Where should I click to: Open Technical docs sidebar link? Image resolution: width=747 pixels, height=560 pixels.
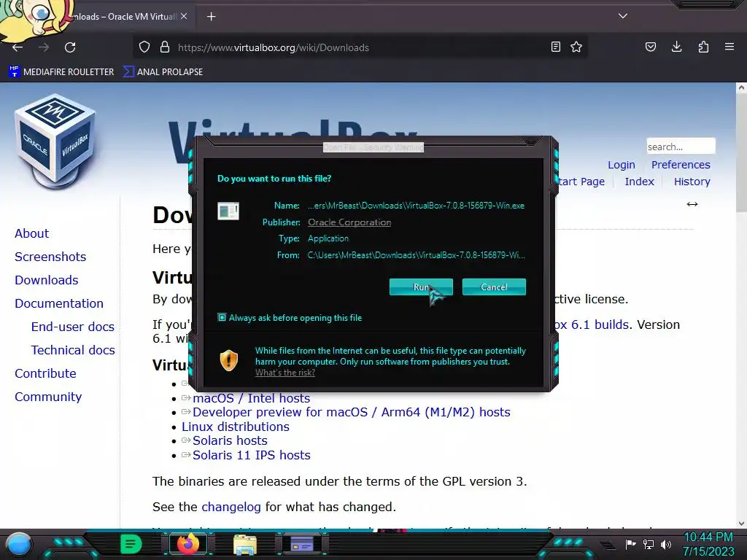(73, 350)
